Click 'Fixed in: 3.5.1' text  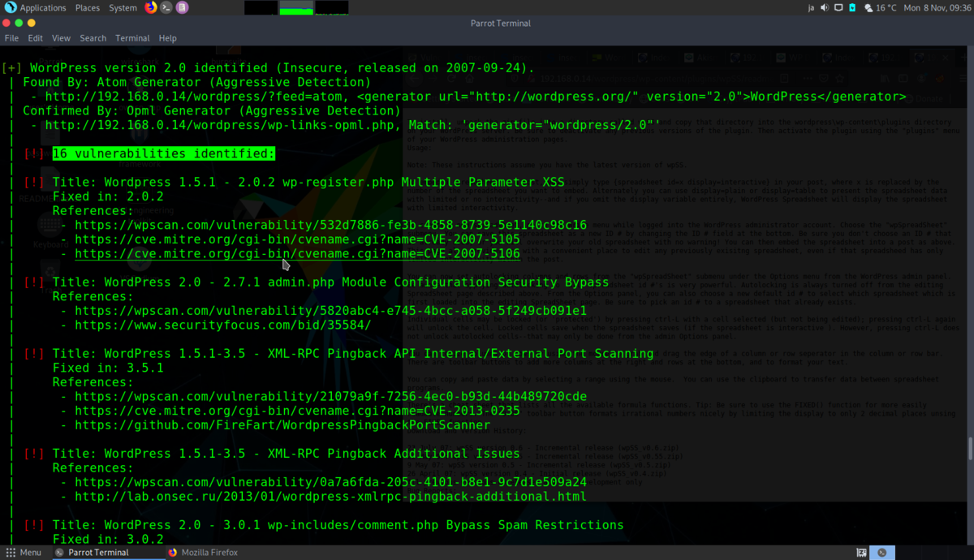[108, 368]
